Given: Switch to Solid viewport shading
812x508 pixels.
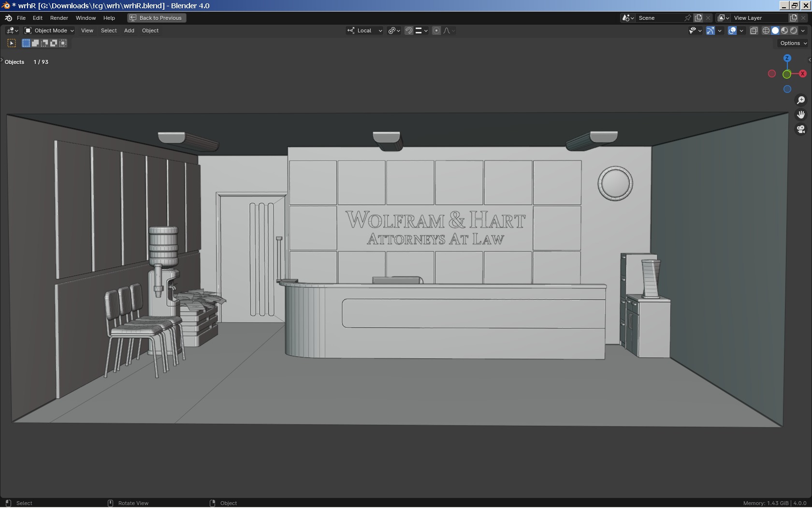Looking at the screenshot, I should coord(775,30).
